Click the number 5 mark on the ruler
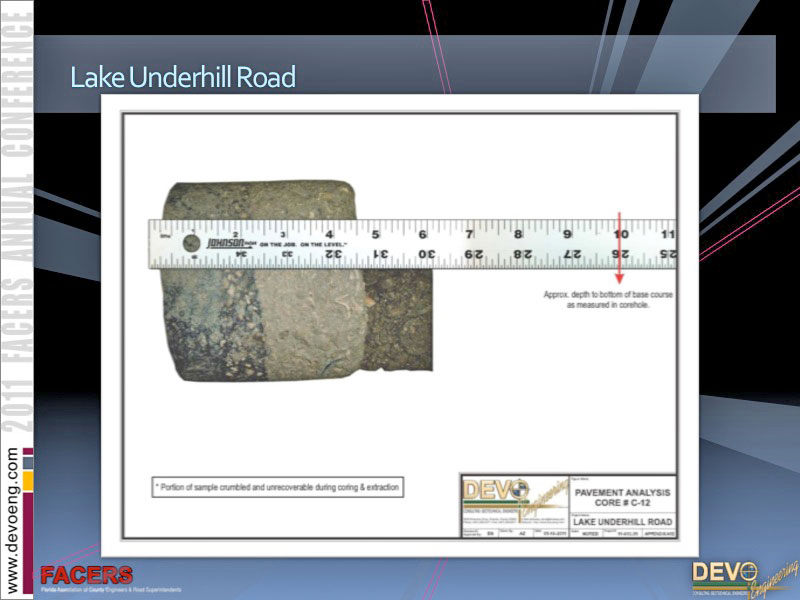This screenshot has width=800, height=600. tap(376, 234)
